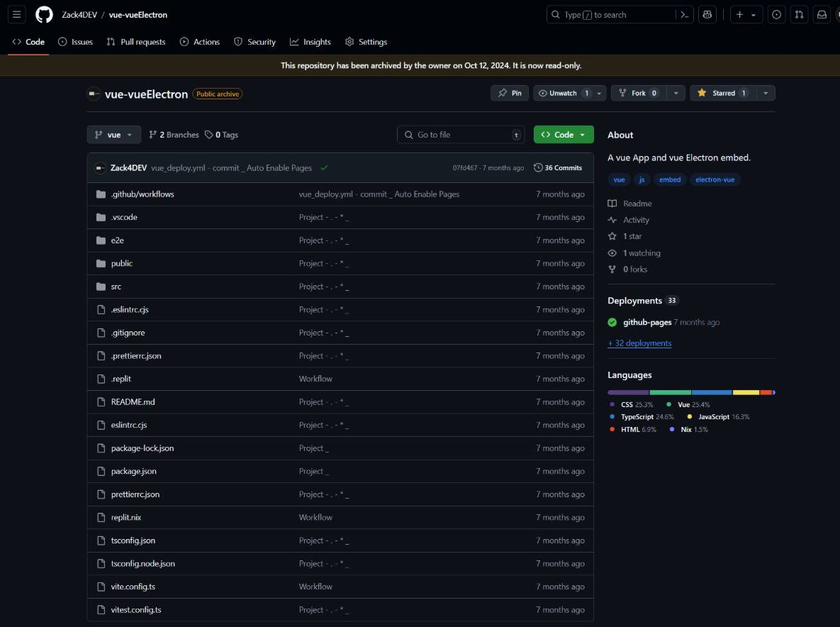The width and height of the screenshot is (840, 627).
Task: Open notifications inbox icon
Action: 822,15
